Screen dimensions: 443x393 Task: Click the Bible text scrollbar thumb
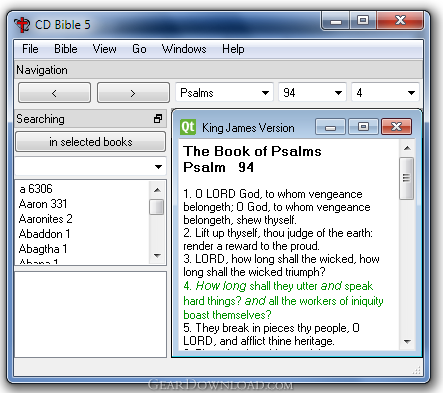pos(406,178)
